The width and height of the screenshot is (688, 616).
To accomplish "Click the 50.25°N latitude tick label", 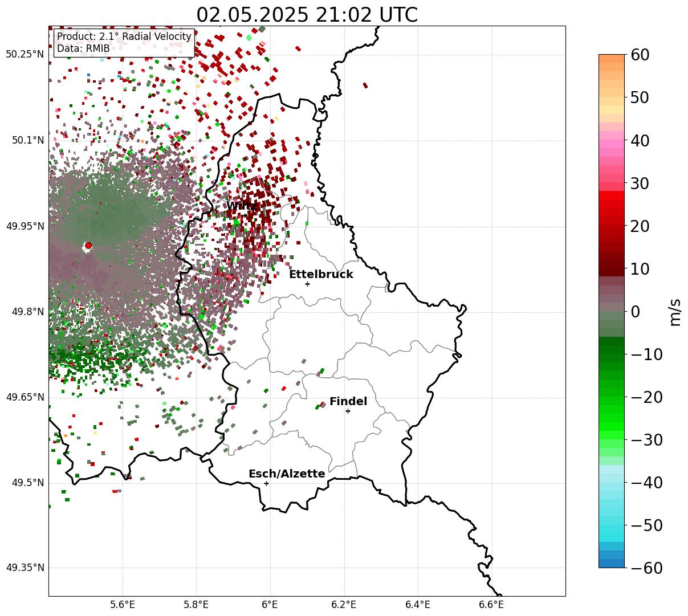I will coord(25,55).
